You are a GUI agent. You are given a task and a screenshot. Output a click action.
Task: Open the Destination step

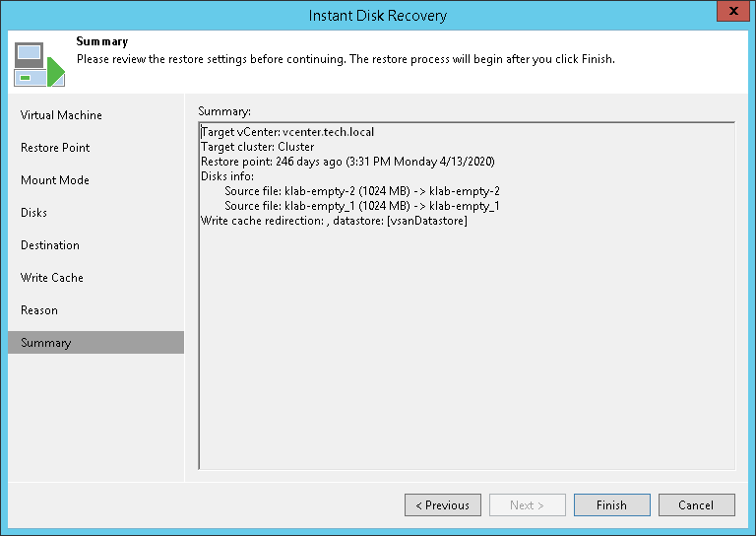[x=50, y=245]
